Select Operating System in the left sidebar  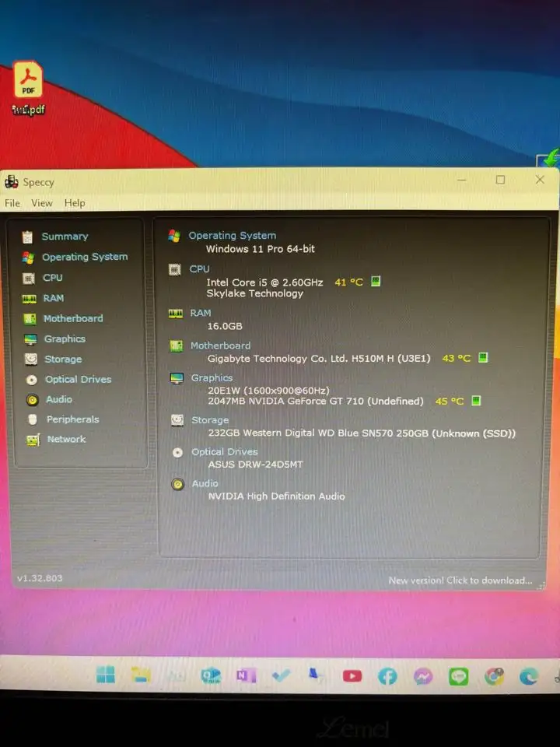(x=84, y=257)
